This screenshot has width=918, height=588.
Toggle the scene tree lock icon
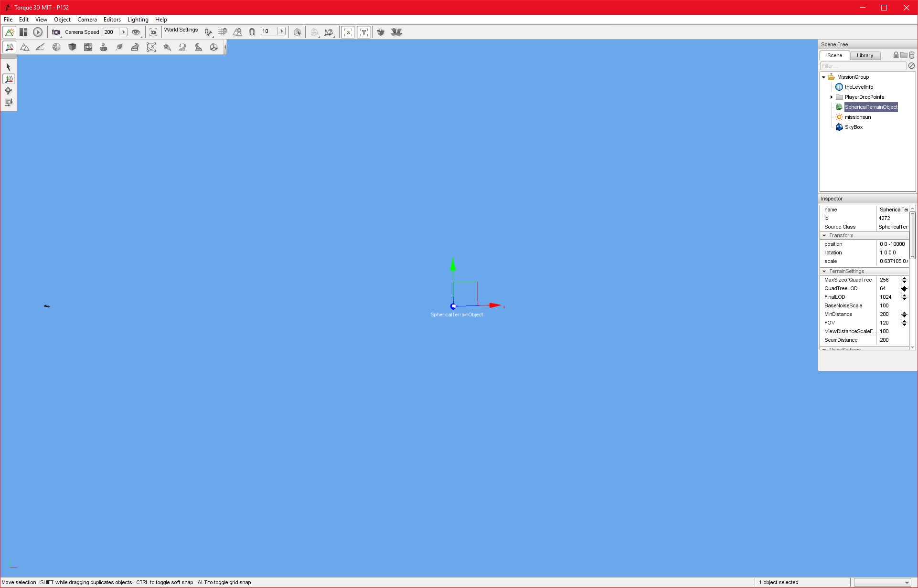(896, 55)
